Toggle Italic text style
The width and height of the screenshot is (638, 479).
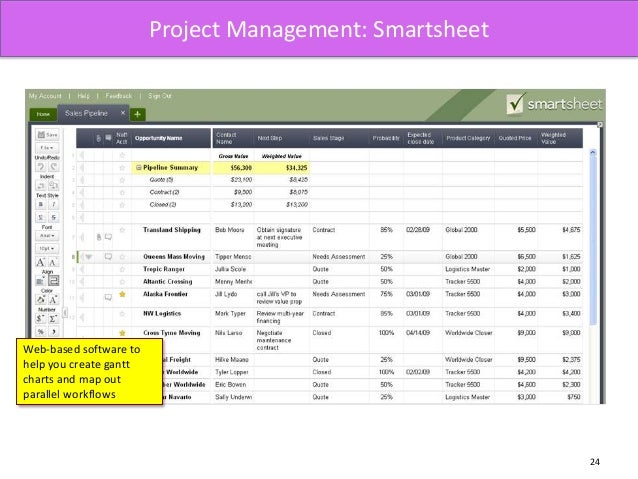(54, 204)
